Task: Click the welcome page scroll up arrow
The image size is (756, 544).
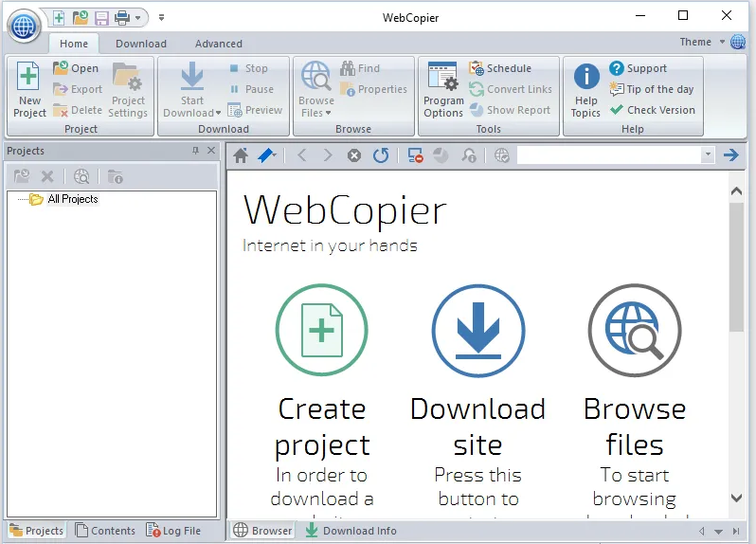Action: [x=736, y=191]
